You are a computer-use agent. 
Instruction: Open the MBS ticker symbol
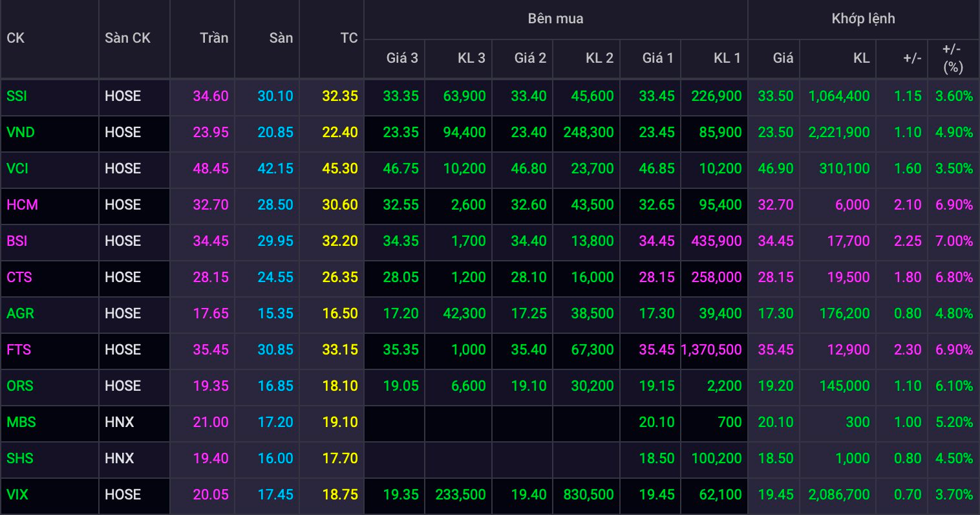click(21, 422)
